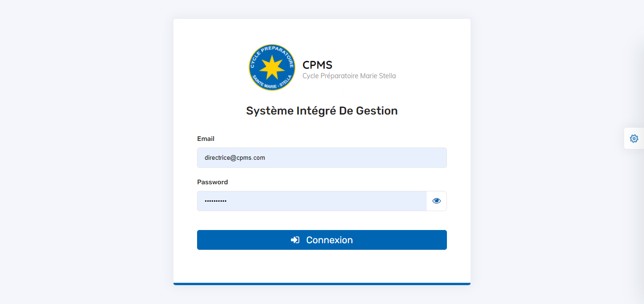This screenshot has height=304, width=644.
Task: Click the Email field label
Action: pyautogui.click(x=206, y=139)
